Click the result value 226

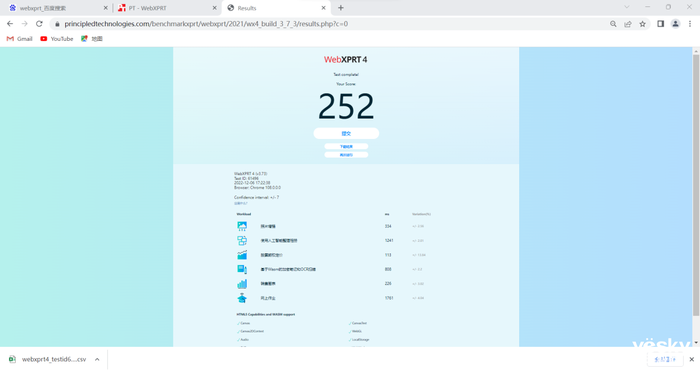click(x=388, y=284)
